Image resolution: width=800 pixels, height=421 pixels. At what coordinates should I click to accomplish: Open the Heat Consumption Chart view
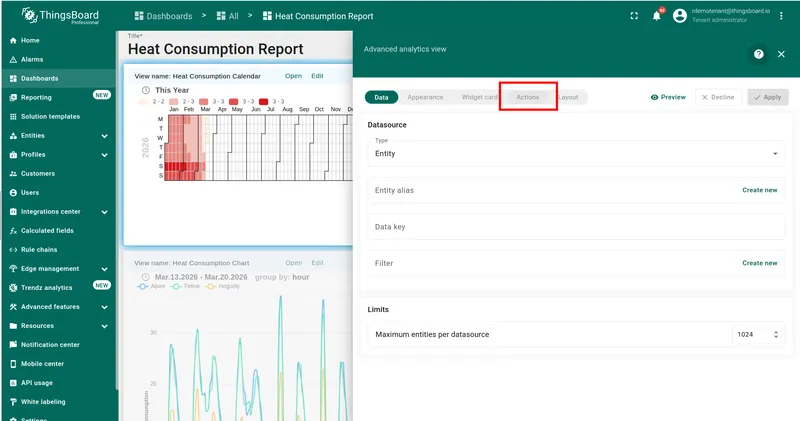[293, 263]
